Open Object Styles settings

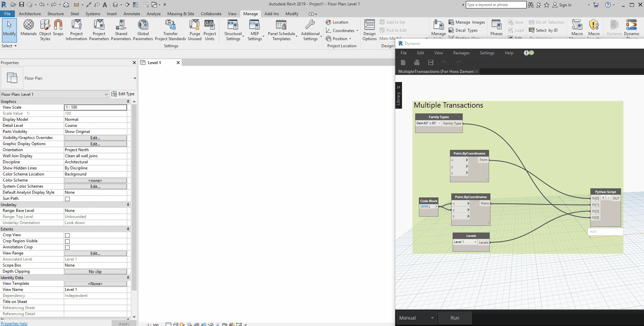click(45, 30)
